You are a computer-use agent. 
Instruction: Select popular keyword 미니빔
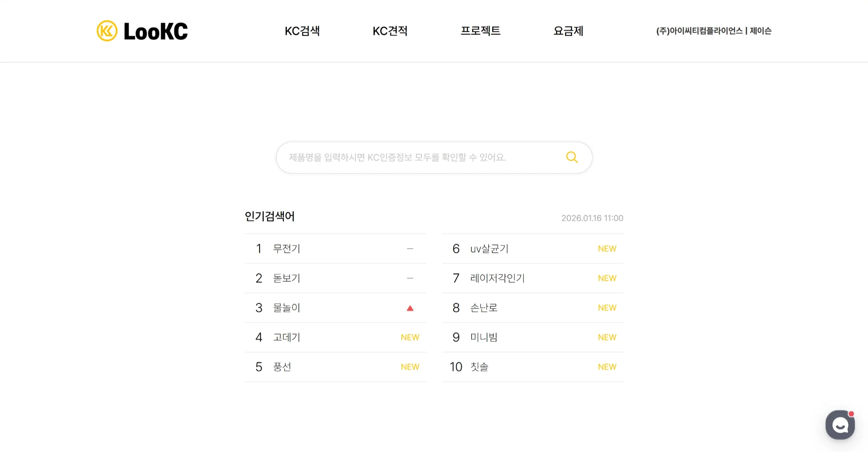484,337
